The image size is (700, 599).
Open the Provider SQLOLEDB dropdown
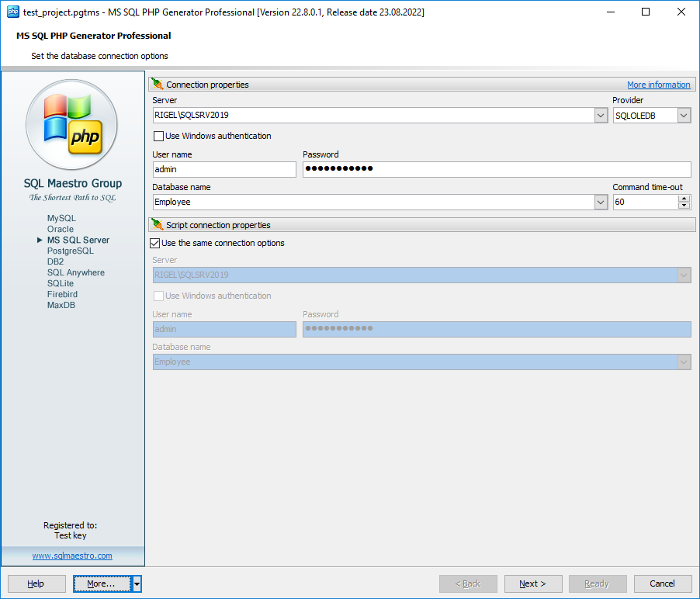click(x=684, y=116)
